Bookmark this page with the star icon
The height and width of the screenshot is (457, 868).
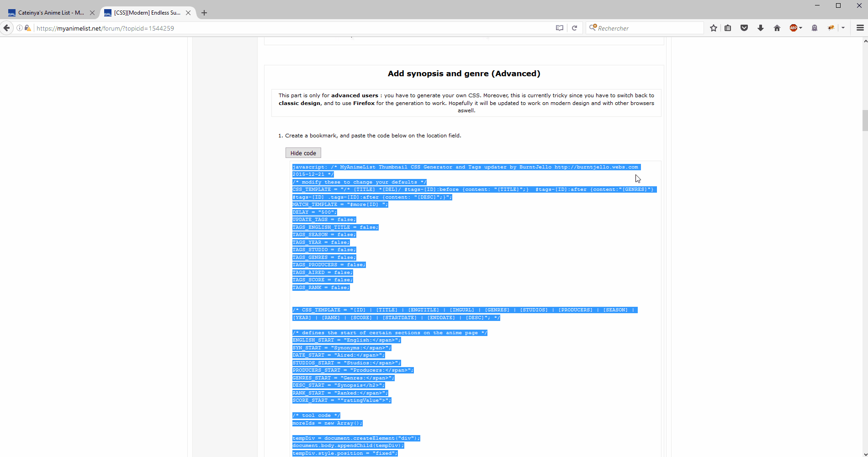click(713, 28)
